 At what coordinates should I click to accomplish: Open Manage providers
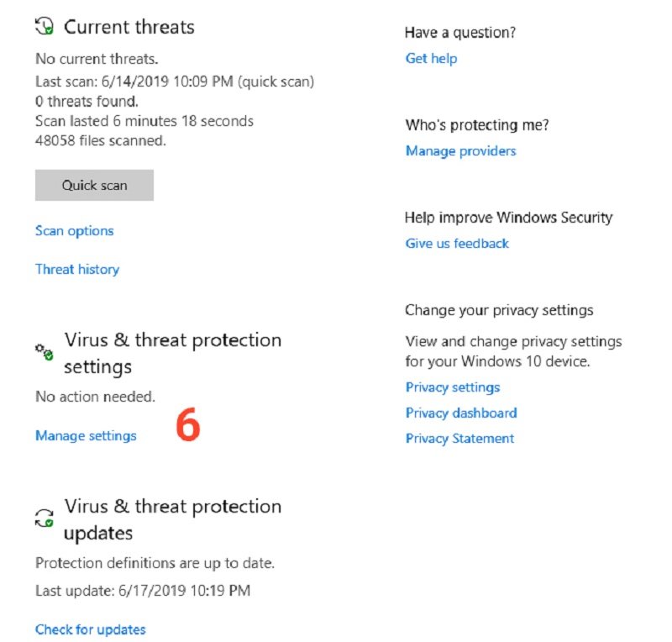(460, 150)
